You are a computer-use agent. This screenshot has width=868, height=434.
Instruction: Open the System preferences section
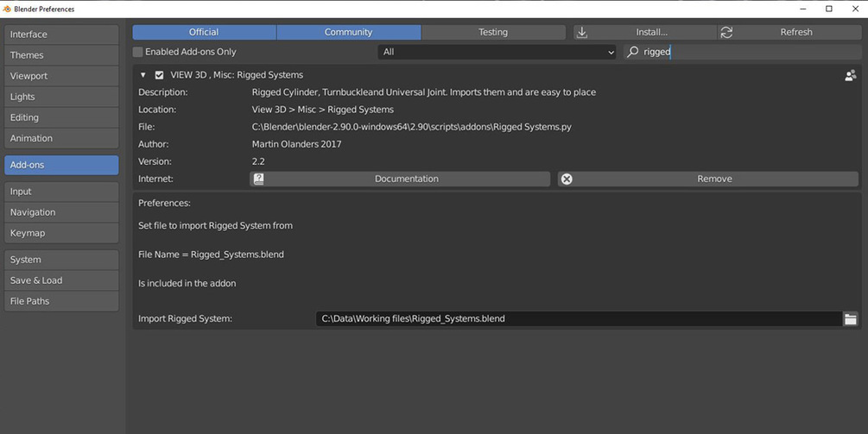[x=61, y=260]
